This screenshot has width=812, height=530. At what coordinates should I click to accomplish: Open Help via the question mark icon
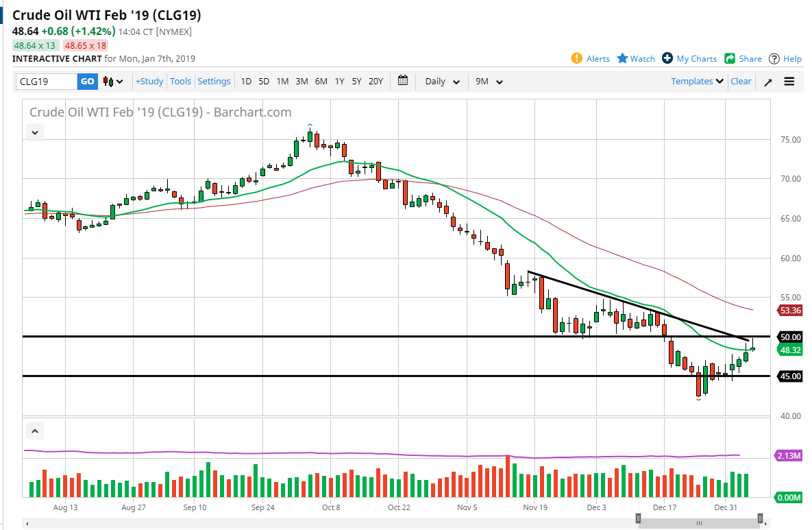[x=773, y=58]
